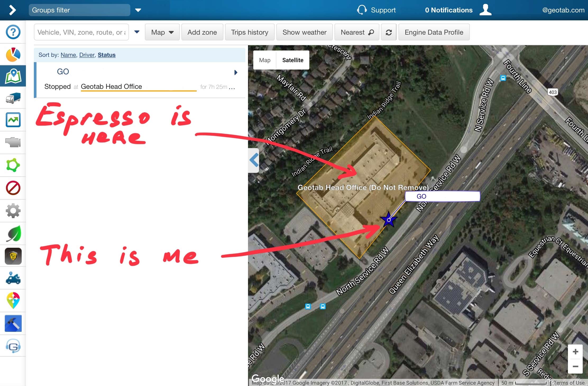
Task: Open the dashboard pie chart icon
Action: (13, 54)
